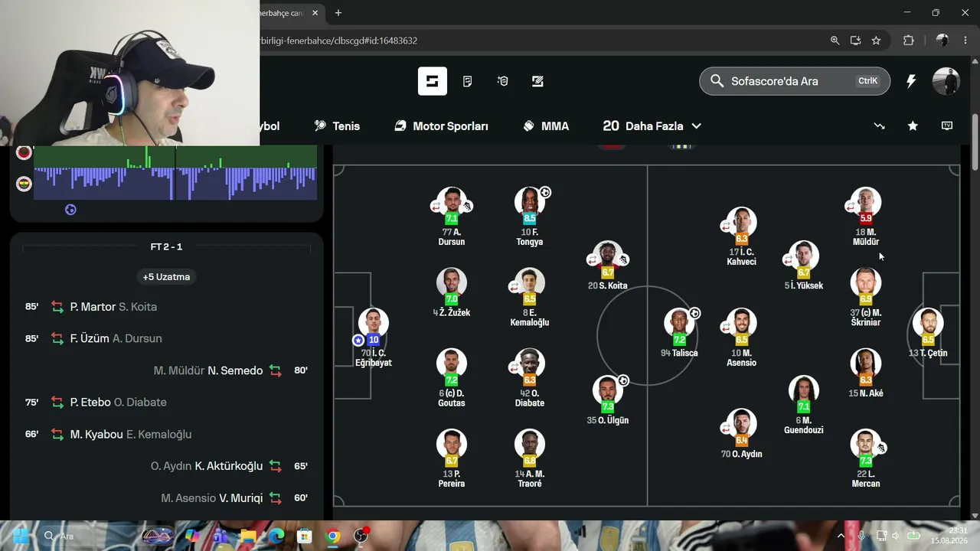
Task: Show hidden system tray icons
Action: click(841, 536)
